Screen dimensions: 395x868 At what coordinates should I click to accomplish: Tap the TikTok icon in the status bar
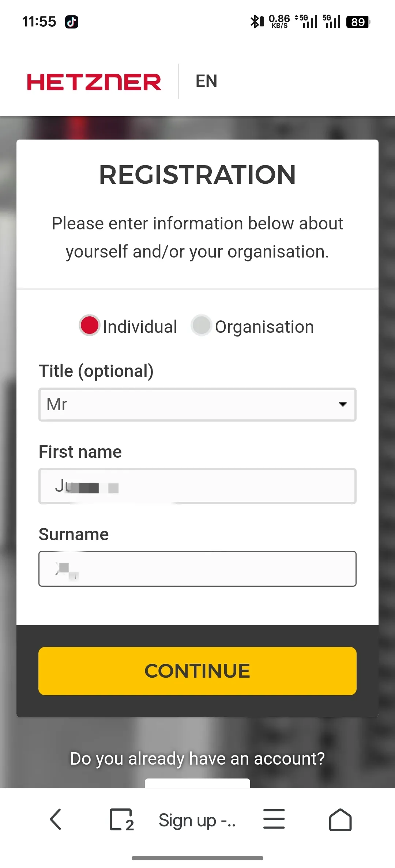pyautogui.click(x=72, y=22)
